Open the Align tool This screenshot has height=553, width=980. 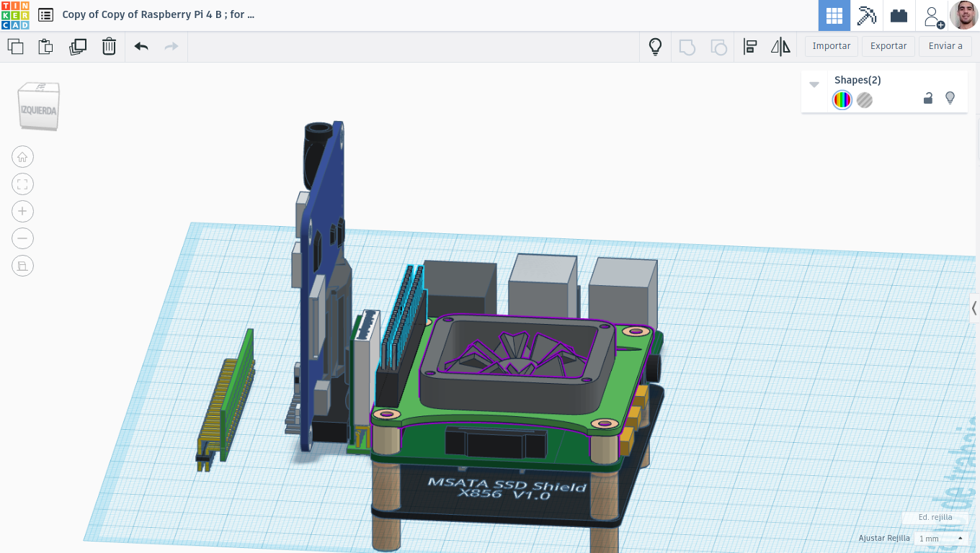[x=750, y=48]
